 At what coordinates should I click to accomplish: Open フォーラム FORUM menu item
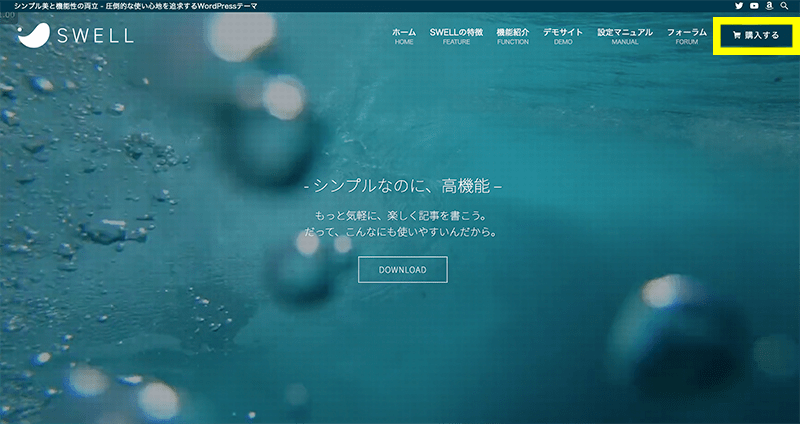point(687,36)
